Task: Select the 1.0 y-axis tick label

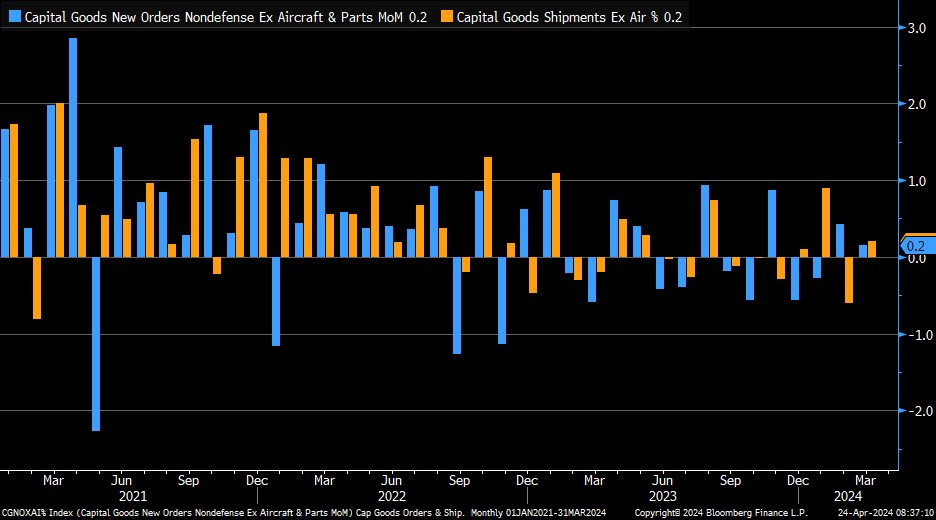Action: 915,181
